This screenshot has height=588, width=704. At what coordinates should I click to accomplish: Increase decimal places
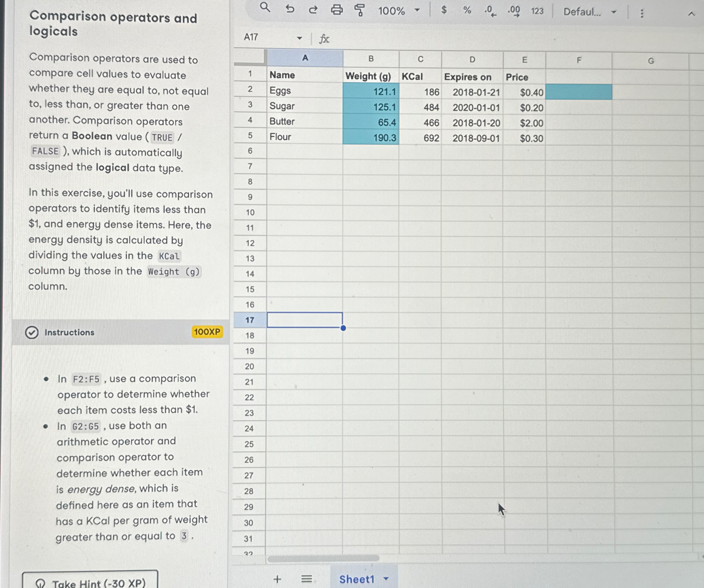pyautogui.click(x=514, y=11)
